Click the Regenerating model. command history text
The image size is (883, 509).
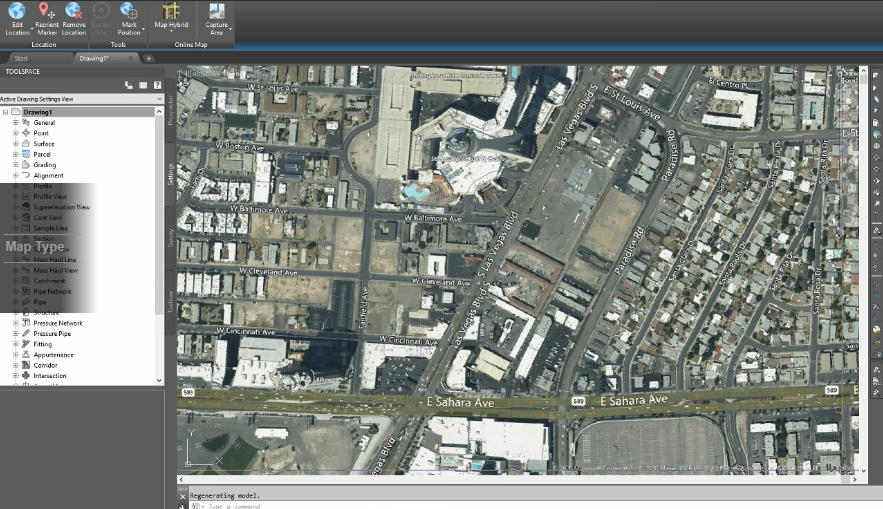225,495
